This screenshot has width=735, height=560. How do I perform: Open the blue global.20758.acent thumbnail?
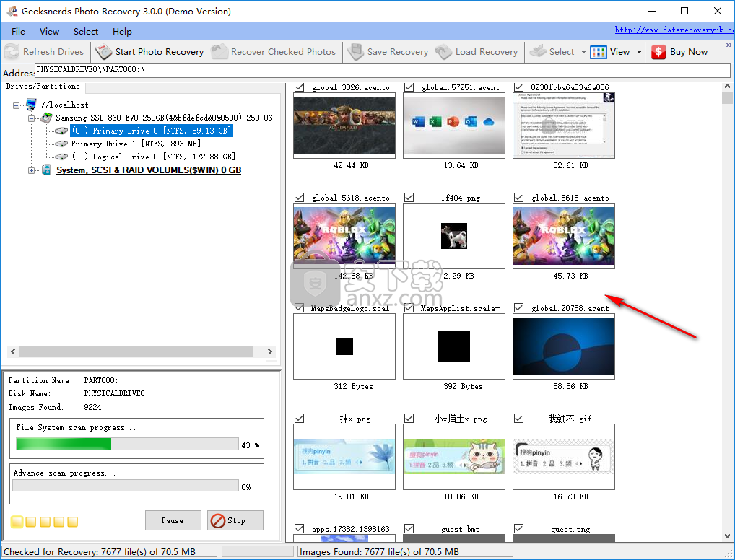(x=564, y=346)
